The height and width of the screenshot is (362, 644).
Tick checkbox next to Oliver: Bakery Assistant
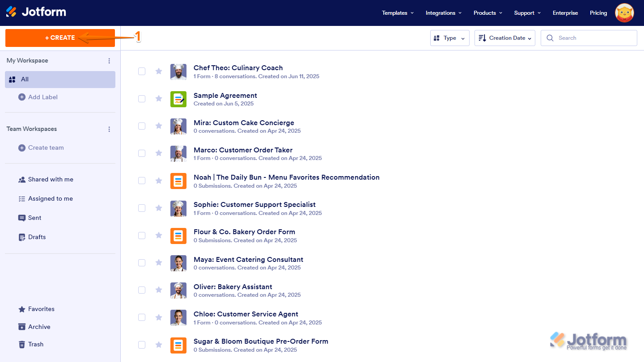click(142, 290)
